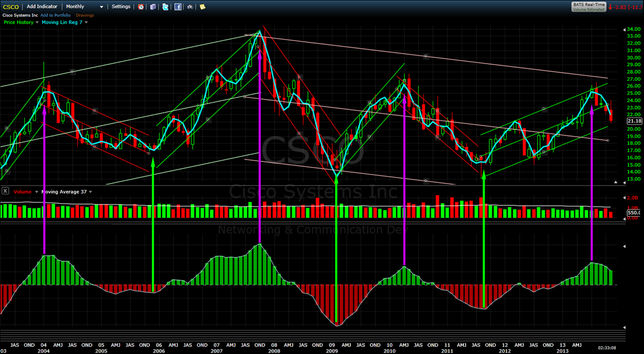Image resolution: width=644 pixels, height=354 pixels.
Task: Close the Volume pane with X button
Action: 5,191
